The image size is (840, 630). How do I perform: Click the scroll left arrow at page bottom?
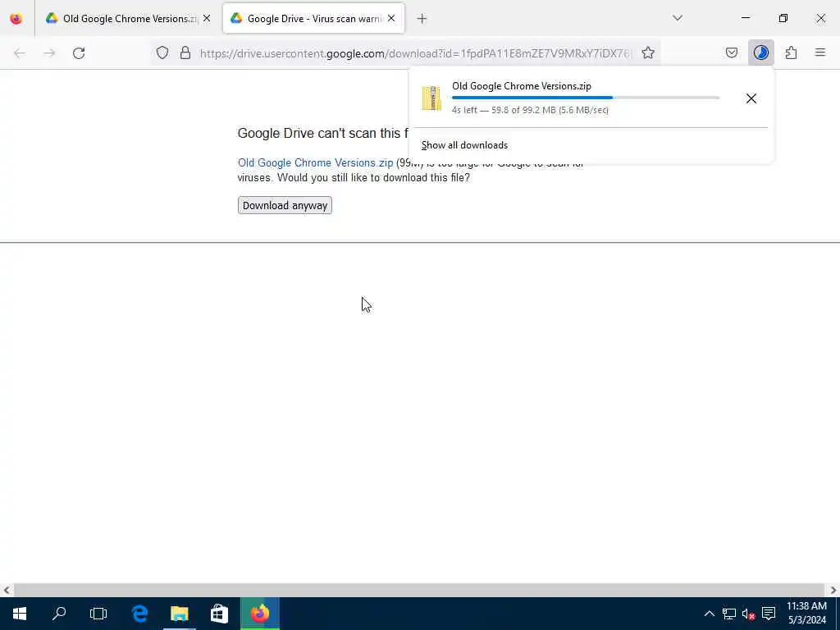(7, 590)
